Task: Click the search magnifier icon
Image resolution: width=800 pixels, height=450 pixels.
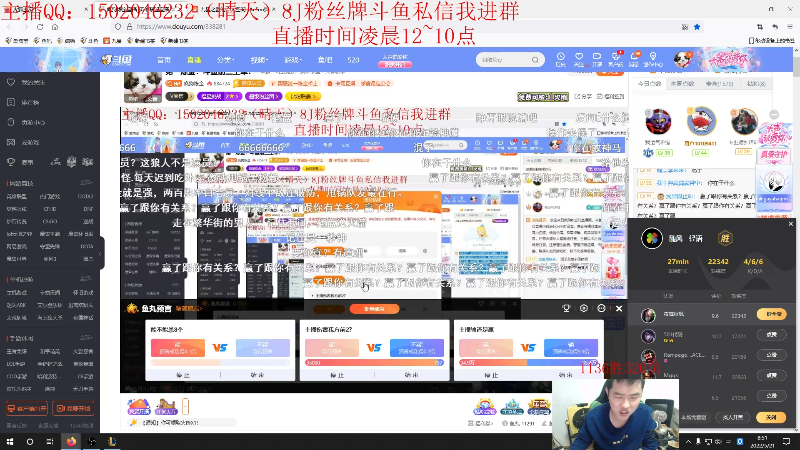Action: coord(535,60)
